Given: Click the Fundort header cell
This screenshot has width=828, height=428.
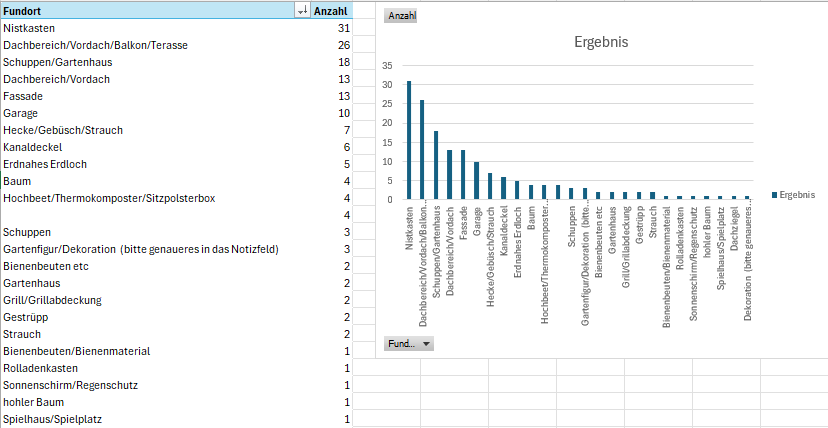Looking at the screenshot, I should click(x=155, y=11).
